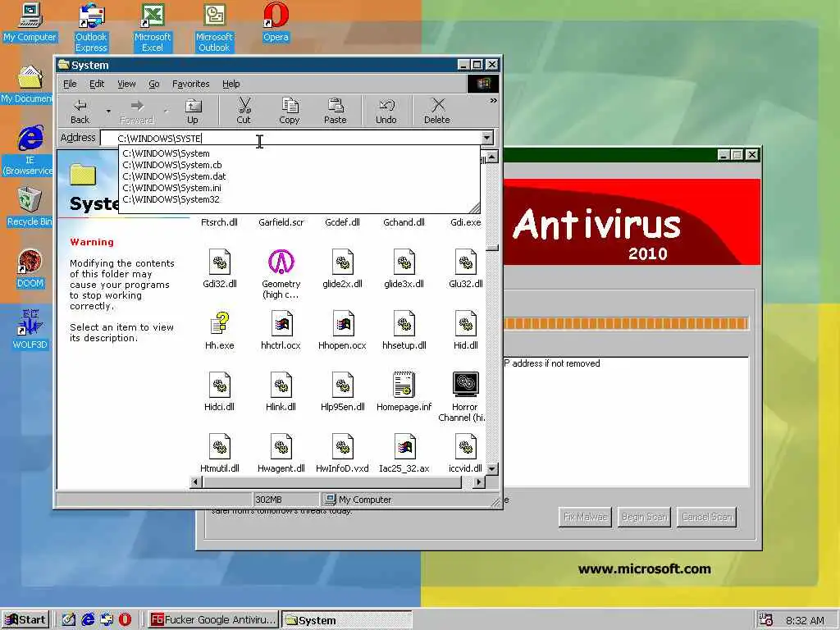Select the Hhopen.ocx file icon
This screenshot has width=840, height=630.
point(343,323)
